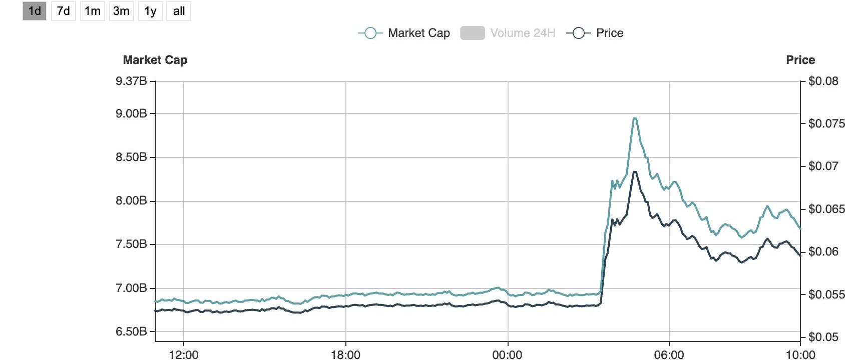Choose the 1m time range
Viewport: 868px width, 360px height.
click(92, 11)
